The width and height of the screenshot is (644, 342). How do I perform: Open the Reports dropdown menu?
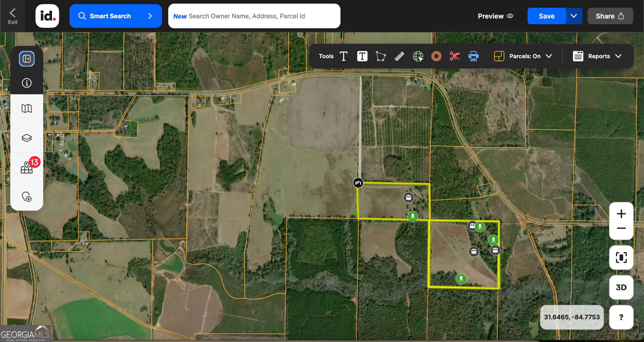pos(597,56)
